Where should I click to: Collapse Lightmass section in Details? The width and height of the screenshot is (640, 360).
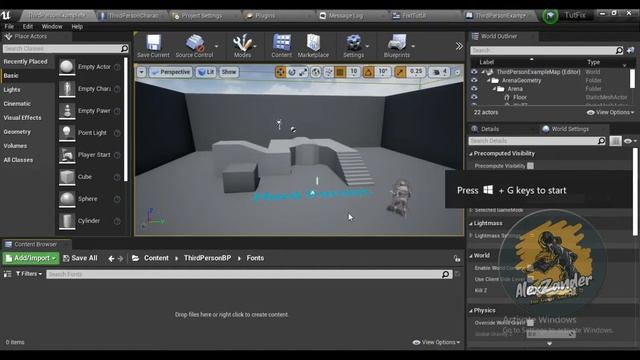pos(471,224)
